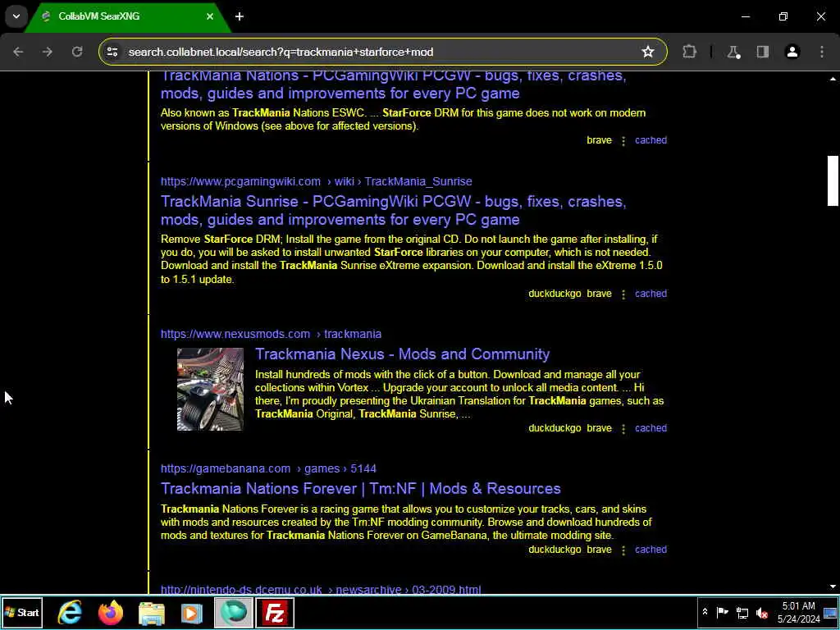Image resolution: width=840 pixels, height=630 pixels.
Task: Select the CollabVM SearXNG tab
Action: 126,16
